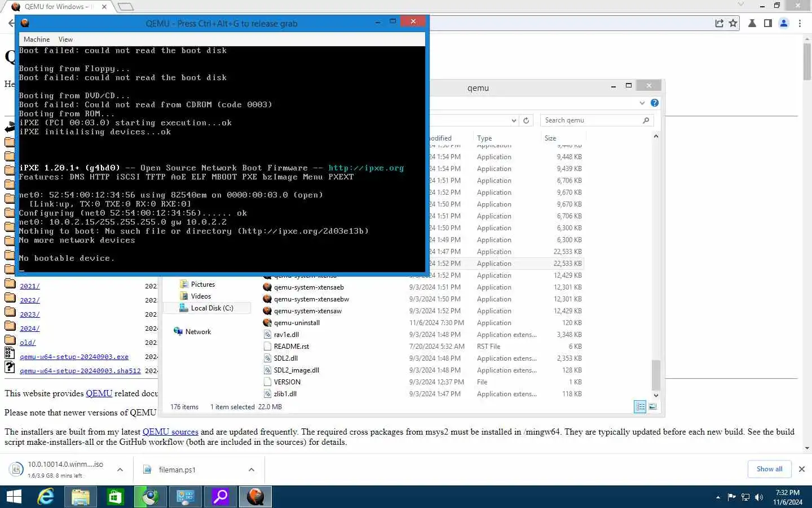Download qemu-w64-setup-20240903.exe link
This screenshot has height=508, width=812.
[x=74, y=357]
